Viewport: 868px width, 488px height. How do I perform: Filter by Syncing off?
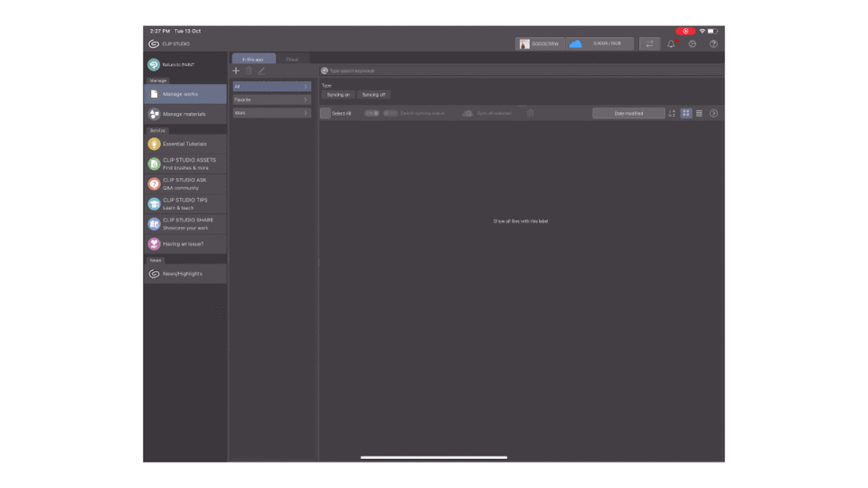pyautogui.click(x=373, y=95)
